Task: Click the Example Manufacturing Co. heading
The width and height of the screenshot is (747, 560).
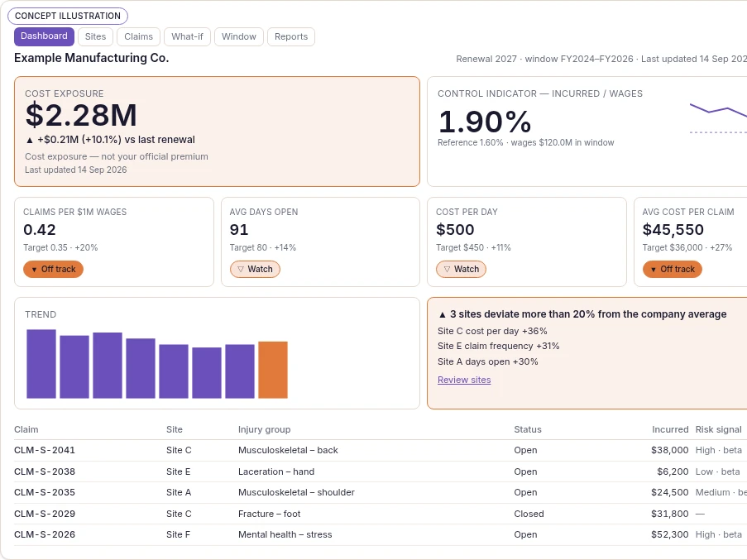Action: click(x=92, y=58)
